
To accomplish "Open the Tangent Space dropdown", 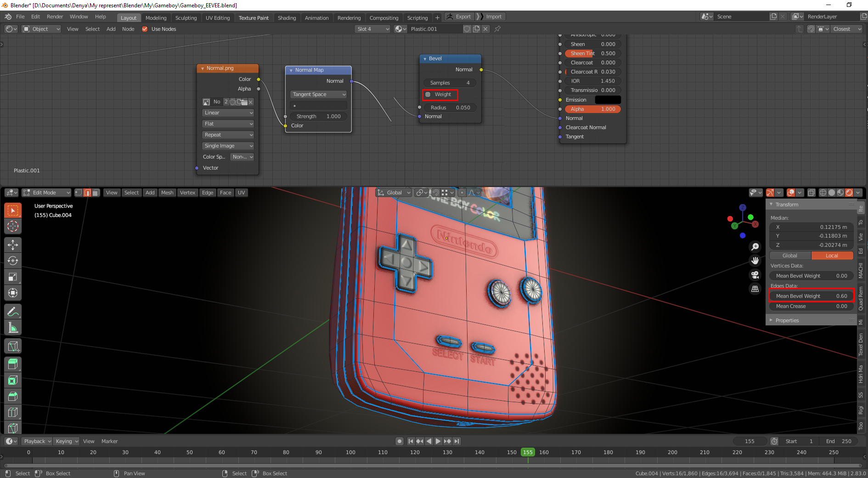I will pos(319,94).
